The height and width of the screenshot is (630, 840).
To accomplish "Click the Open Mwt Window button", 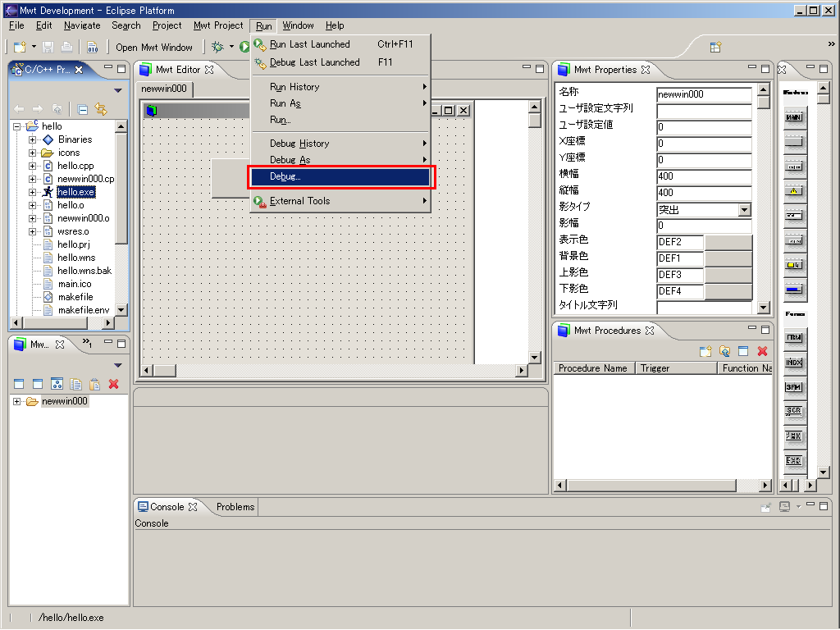I will pos(153,48).
